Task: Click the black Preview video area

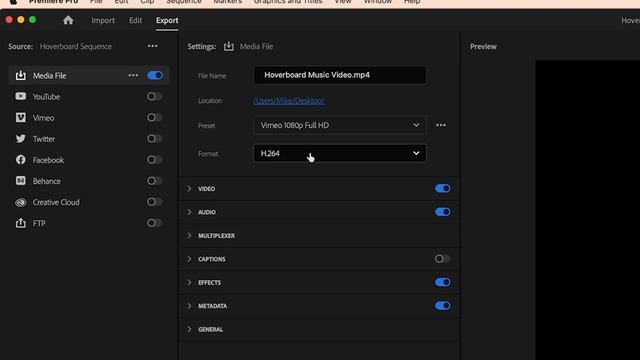Action: pyautogui.click(x=588, y=210)
